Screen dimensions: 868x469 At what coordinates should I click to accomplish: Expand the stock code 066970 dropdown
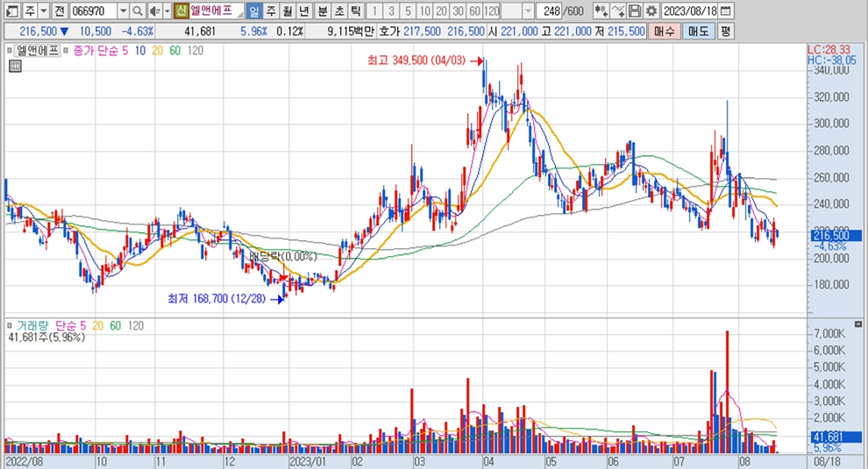pos(122,11)
